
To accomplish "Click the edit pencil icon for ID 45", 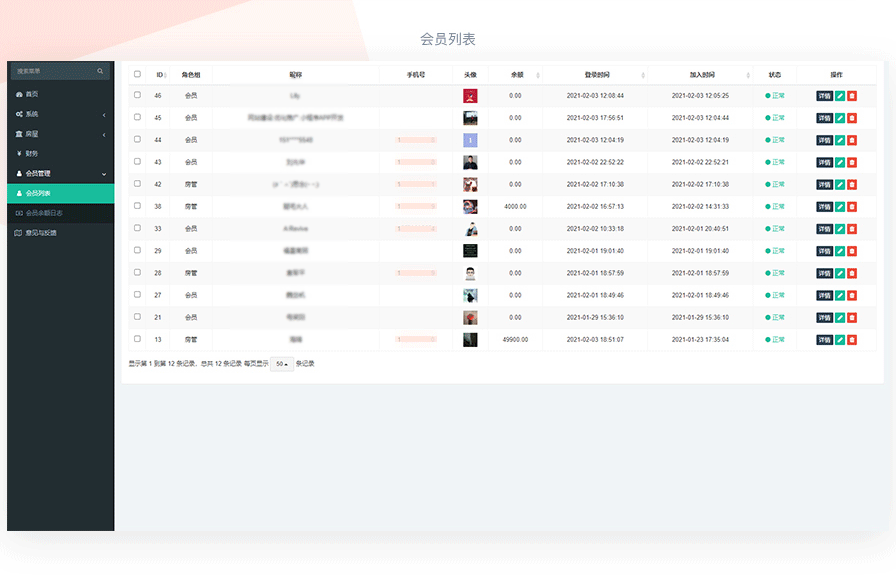I will coord(840,118).
